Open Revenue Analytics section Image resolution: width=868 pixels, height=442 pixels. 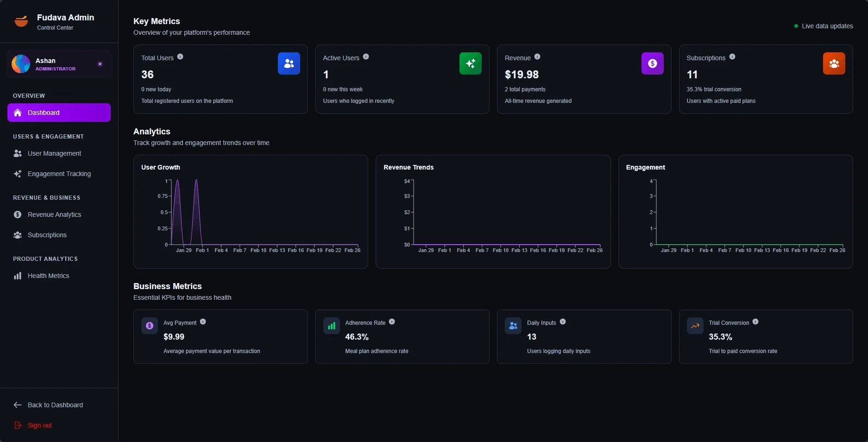click(x=54, y=215)
